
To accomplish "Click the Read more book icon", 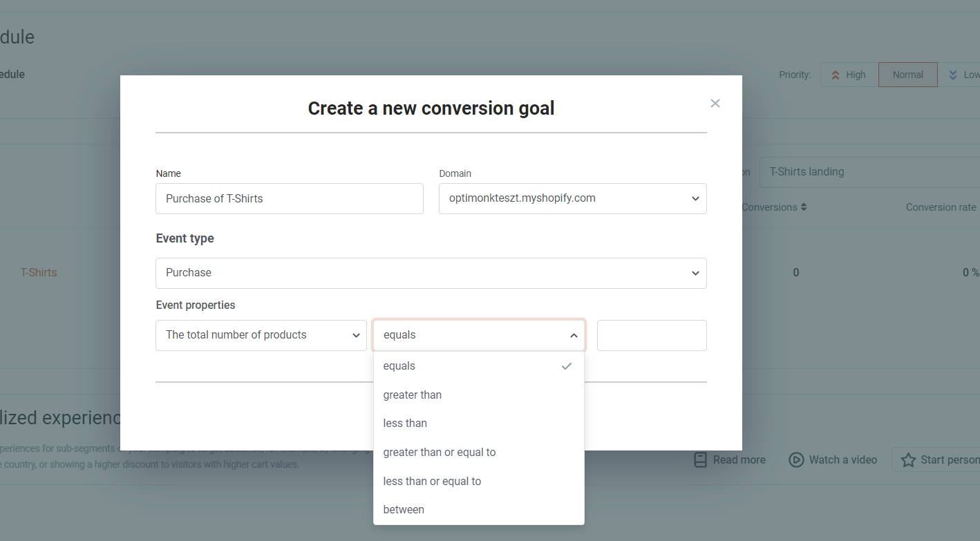I will pos(700,460).
